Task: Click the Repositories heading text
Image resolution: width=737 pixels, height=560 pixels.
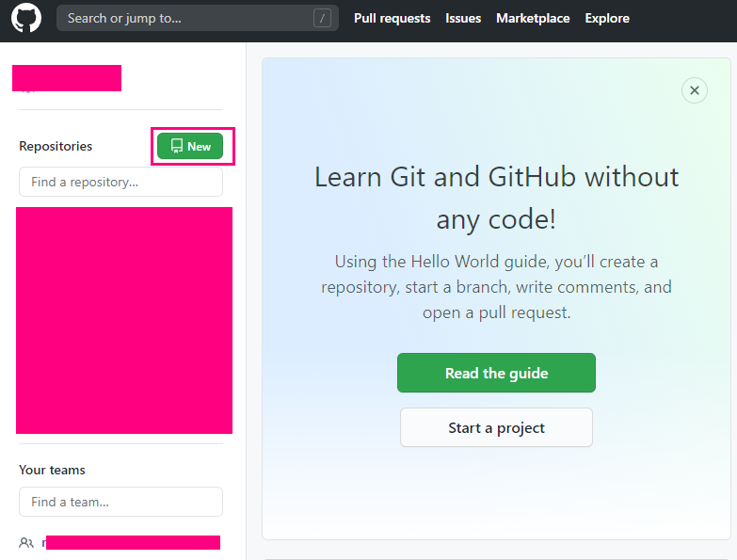Action: pyautogui.click(x=56, y=146)
